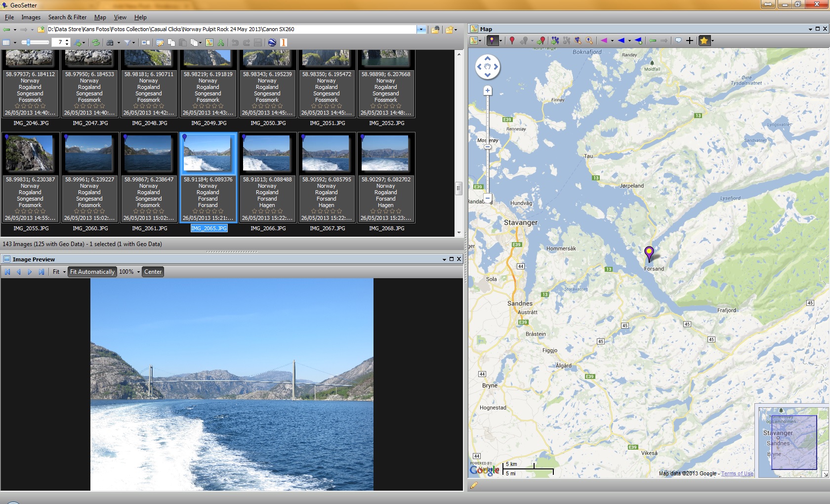The height and width of the screenshot is (504, 830).
Task: Edit image data for selected photo
Action: coord(159,42)
